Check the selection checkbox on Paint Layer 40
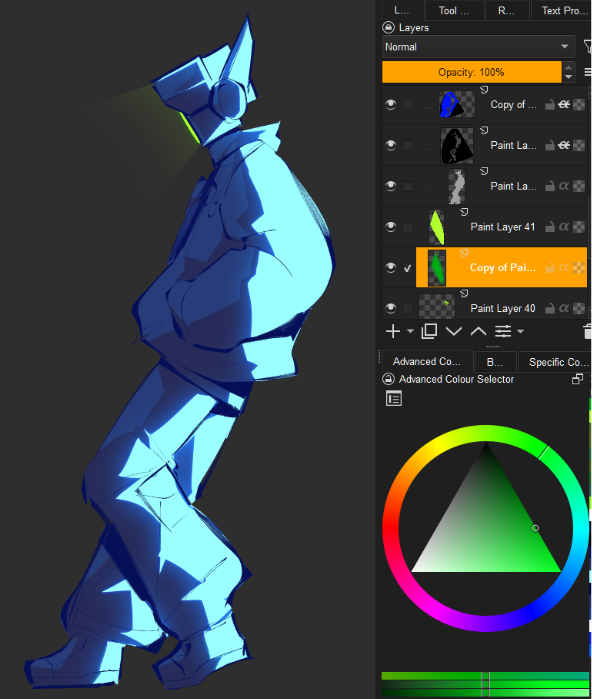The image size is (592, 699). [x=407, y=308]
